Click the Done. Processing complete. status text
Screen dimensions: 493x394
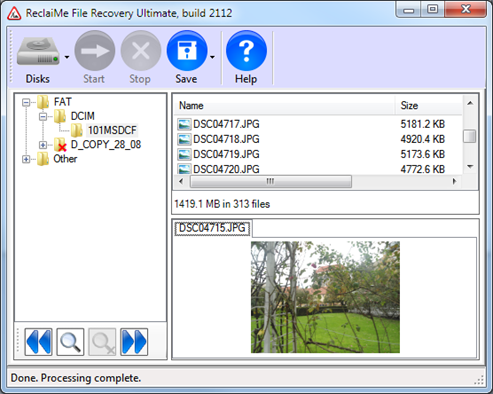[76, 378]
